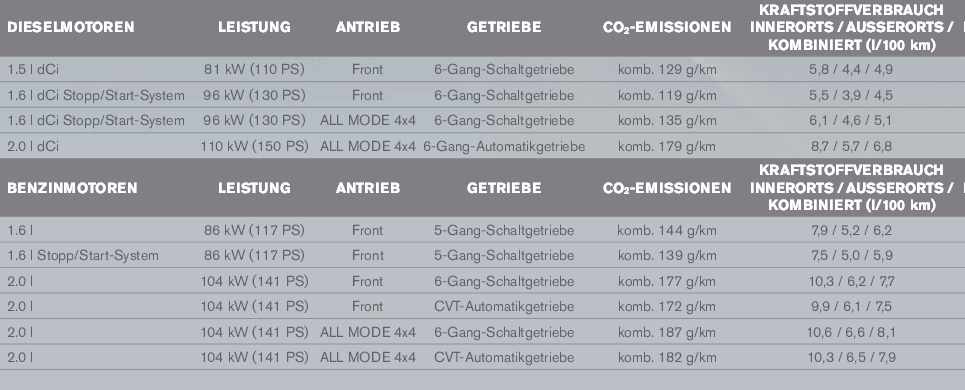965x390 pixels.
Task: Click the ANTRIEB header in petrol table
Action: coord(368,188)
